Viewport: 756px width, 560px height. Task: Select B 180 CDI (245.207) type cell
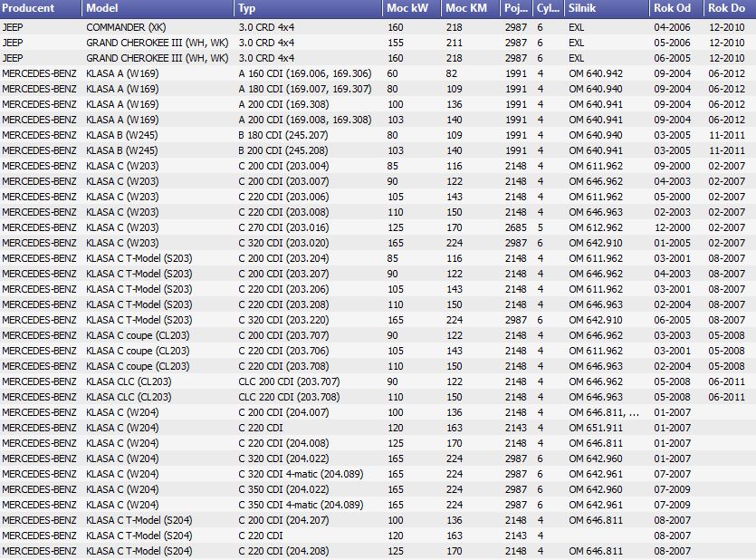coord(283,136)
